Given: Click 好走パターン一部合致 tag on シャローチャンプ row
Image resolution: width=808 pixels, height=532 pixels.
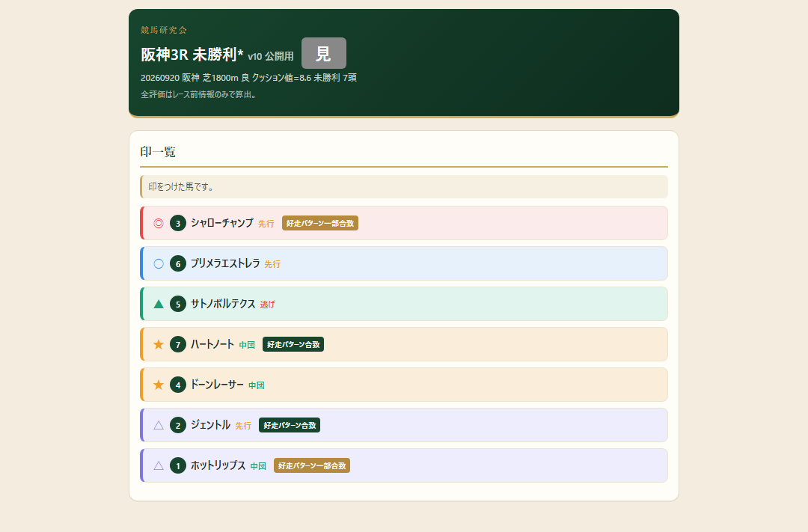Looking at the screenshot, I should 320,223.
